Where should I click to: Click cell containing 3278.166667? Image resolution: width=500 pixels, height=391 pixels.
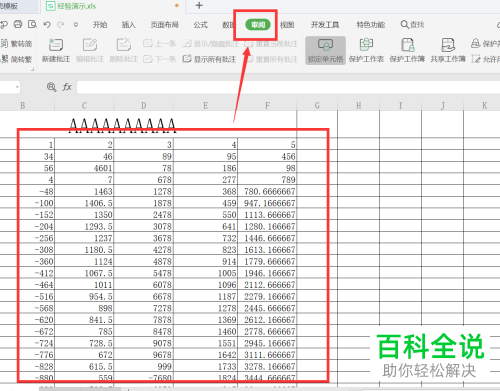pos(267,366)
